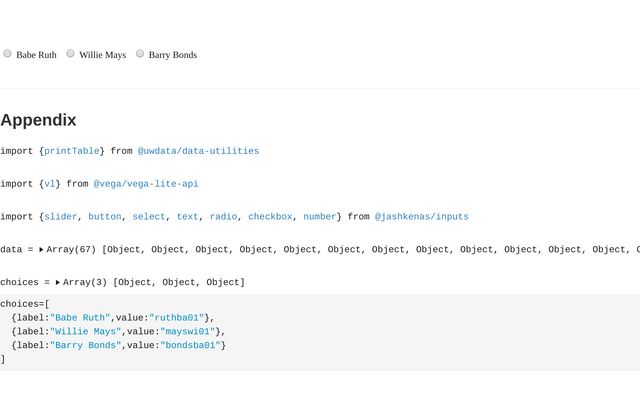Click the closing bracket line in code editor

pyautogui.click(x=3, y=359)
